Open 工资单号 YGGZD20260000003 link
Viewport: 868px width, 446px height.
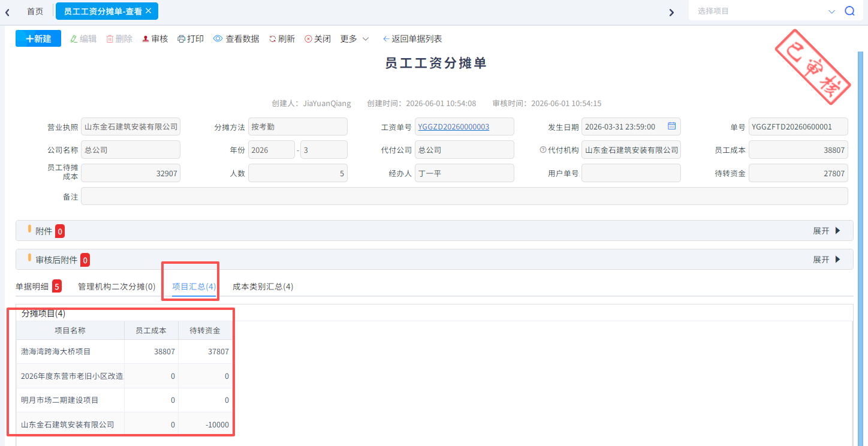coord(454,126)
